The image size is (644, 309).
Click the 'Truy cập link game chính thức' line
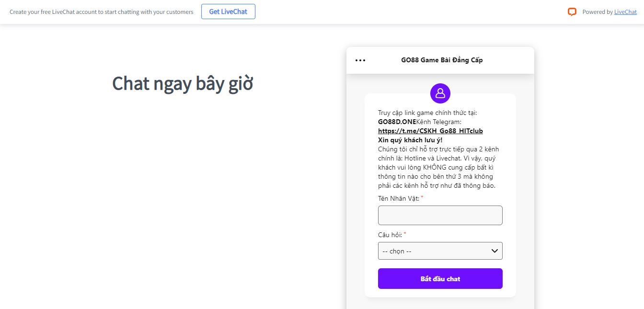pos(427,113)
